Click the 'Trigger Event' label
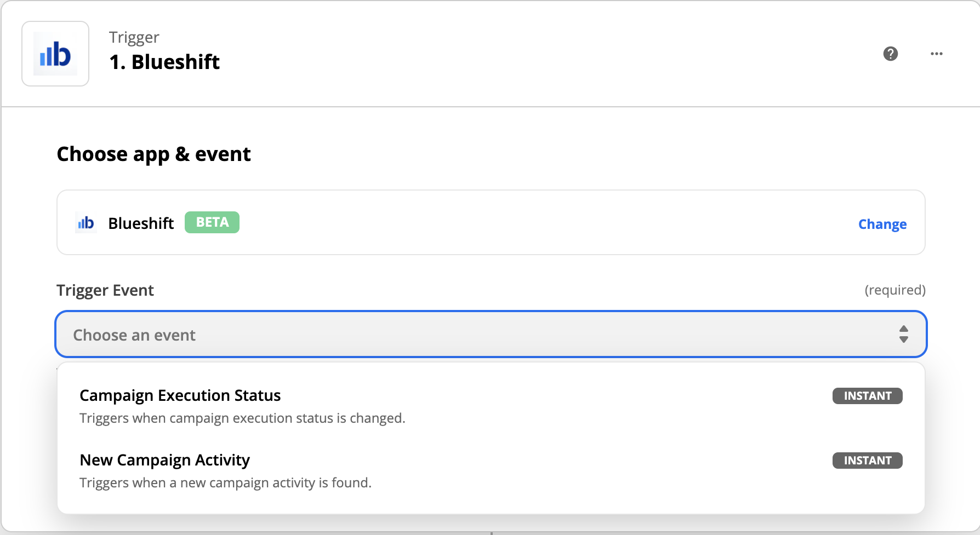The height and width of the screenshot is (535, 980). [x=105, y=290]
